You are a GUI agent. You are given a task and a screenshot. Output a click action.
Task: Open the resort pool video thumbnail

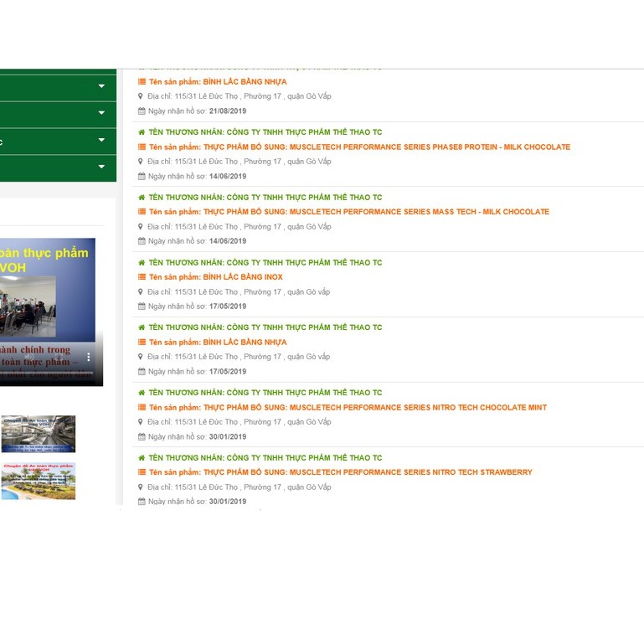click(x=38, y=481)
